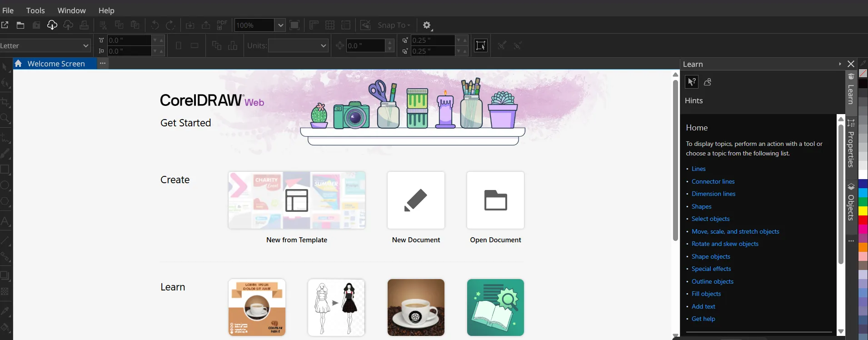The width and height of the screenshot is (868, 340).
Task: Expand the Units dropdown
Action: [323, 45]
